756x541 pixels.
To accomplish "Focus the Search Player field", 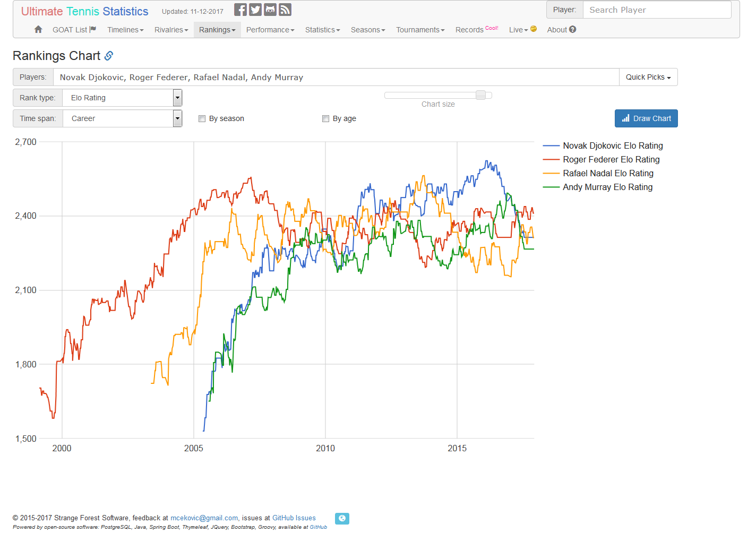I will pos(657,10).
